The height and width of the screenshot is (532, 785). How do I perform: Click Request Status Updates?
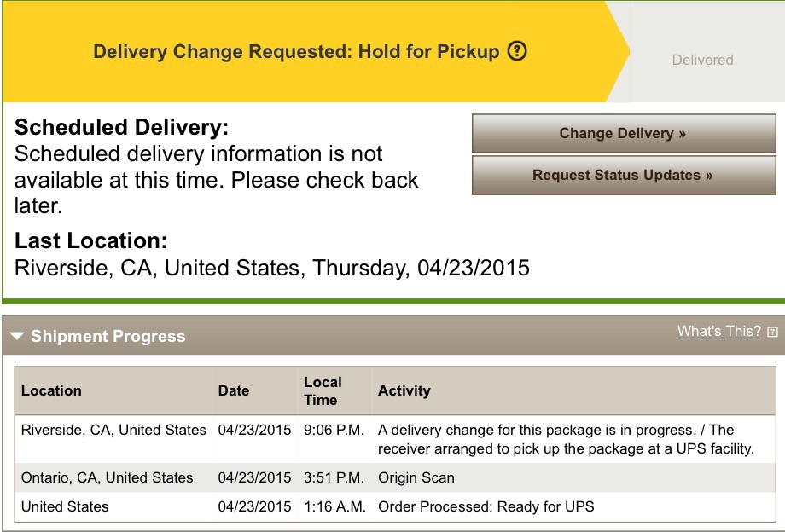[x=623, y=176]
